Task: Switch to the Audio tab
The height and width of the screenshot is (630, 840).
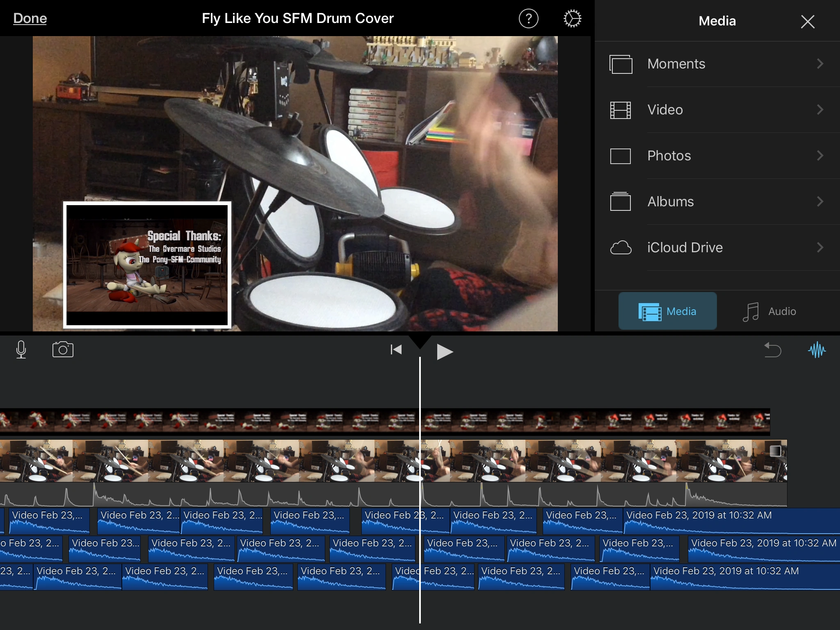Action: 769,311
